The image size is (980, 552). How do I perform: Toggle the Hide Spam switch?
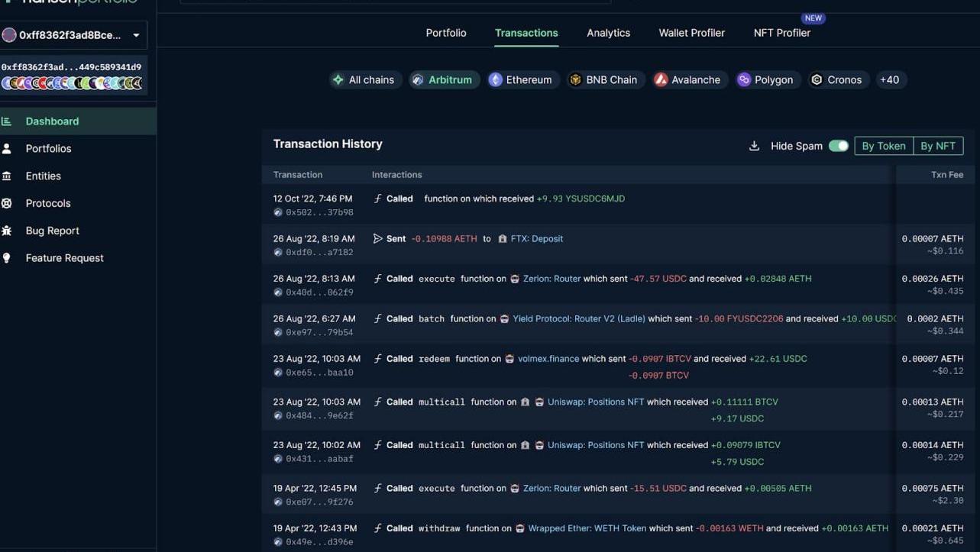(x=838, y=146)
